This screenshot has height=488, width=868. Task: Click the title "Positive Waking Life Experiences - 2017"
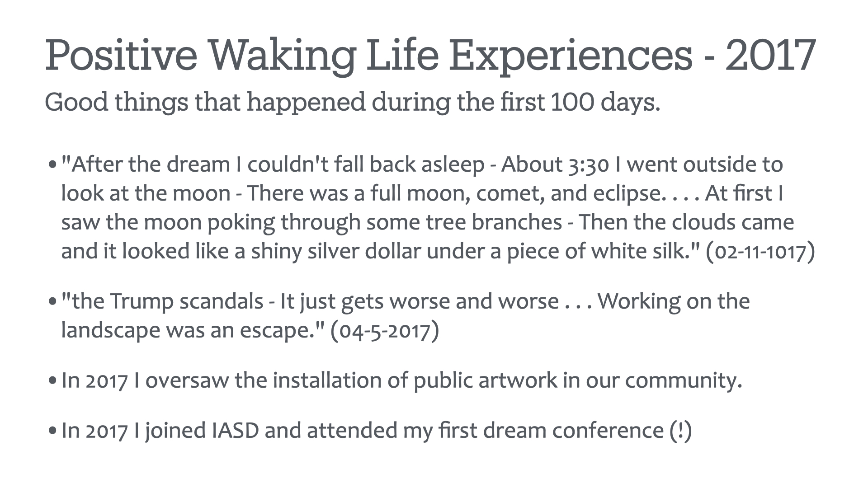click(430, 56)
